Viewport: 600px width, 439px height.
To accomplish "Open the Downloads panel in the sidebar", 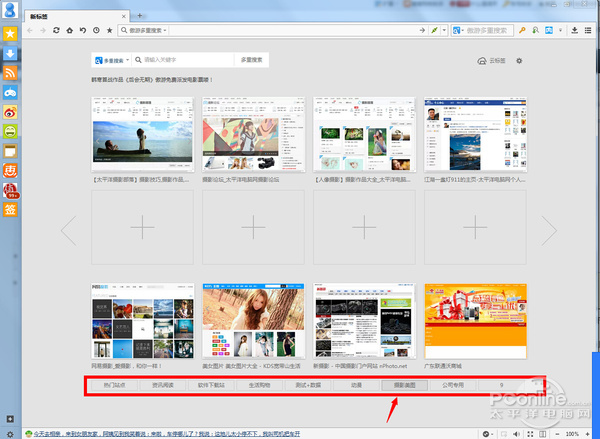I will point(10,53).
